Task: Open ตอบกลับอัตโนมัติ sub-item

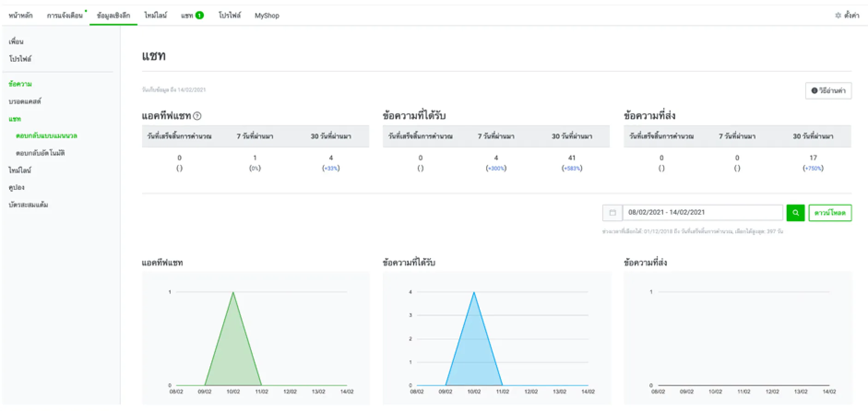Action: coord(40,153)
